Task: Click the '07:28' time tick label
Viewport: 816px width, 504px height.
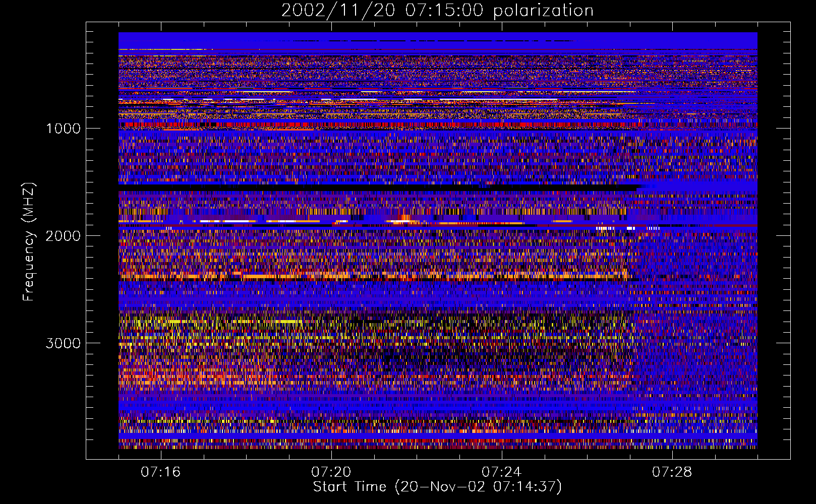Action: click(672, 472)
